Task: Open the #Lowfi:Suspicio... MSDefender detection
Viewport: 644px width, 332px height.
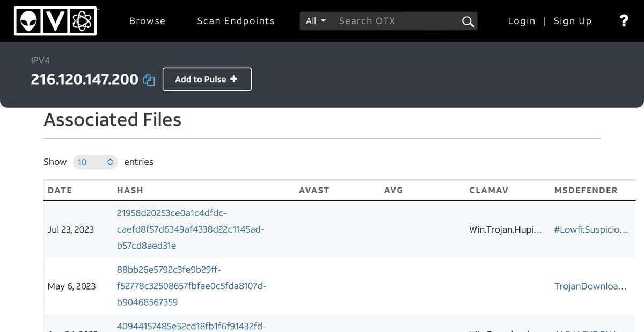Action: (x=591, y=229)
